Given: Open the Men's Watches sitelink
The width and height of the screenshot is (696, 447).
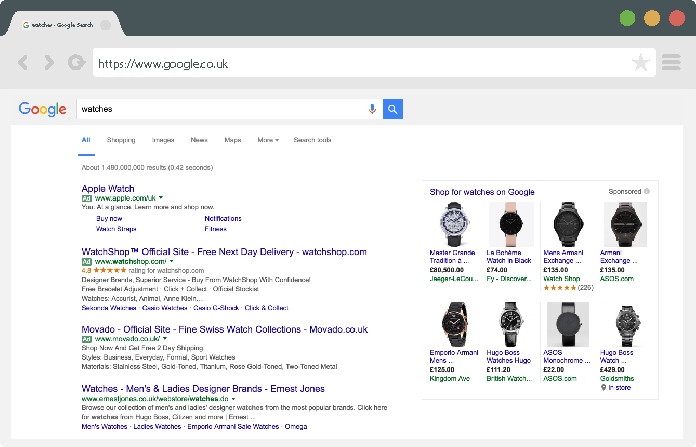Looking at the screenshot, I should [104, 427].
